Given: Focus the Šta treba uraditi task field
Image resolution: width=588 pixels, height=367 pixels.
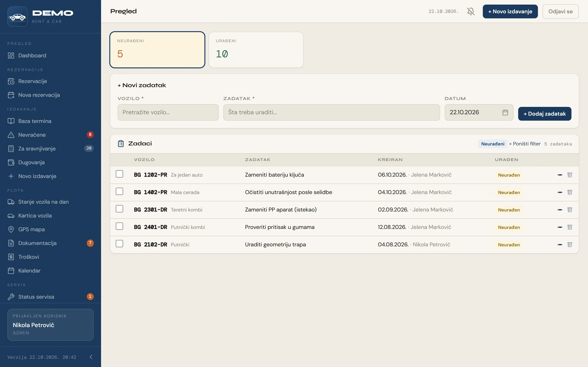Looking at the screenshot, I should point(331,112).
